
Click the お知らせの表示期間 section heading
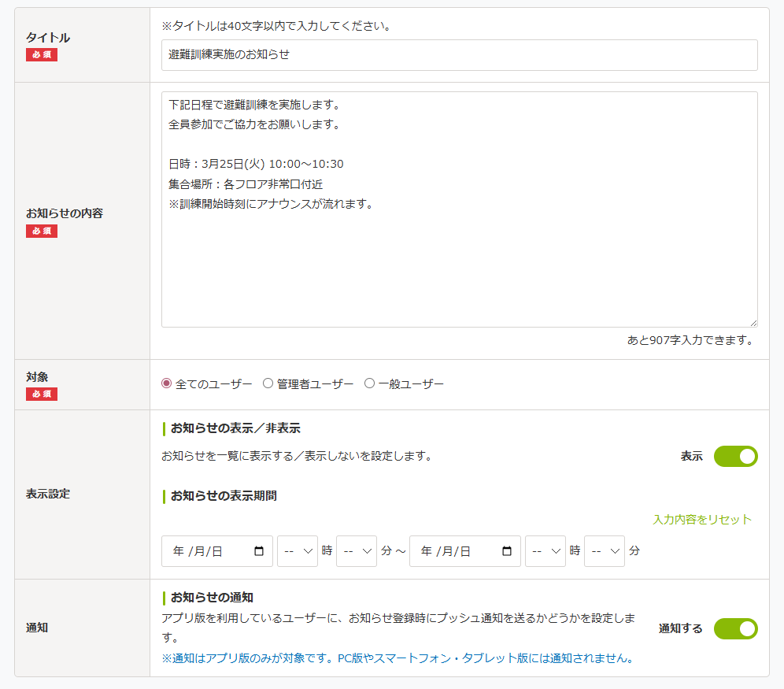tap(224, 496)
